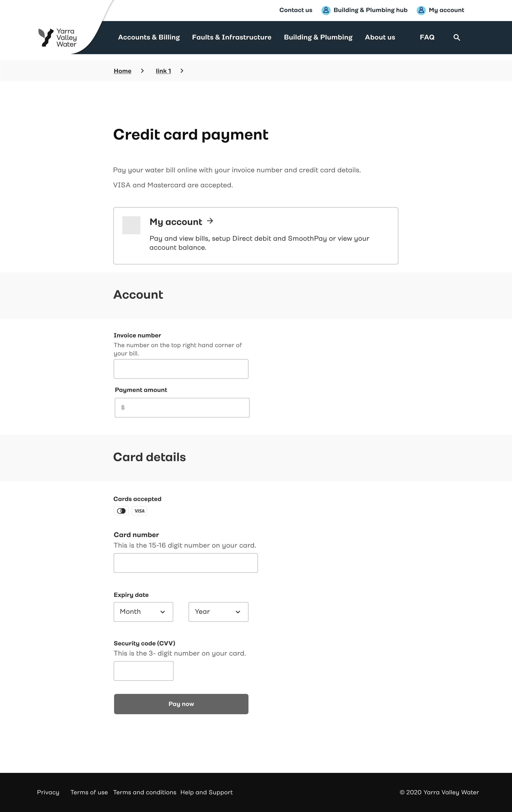
Task: Focus the Card number input field
Action: click(x=186, y=563)
